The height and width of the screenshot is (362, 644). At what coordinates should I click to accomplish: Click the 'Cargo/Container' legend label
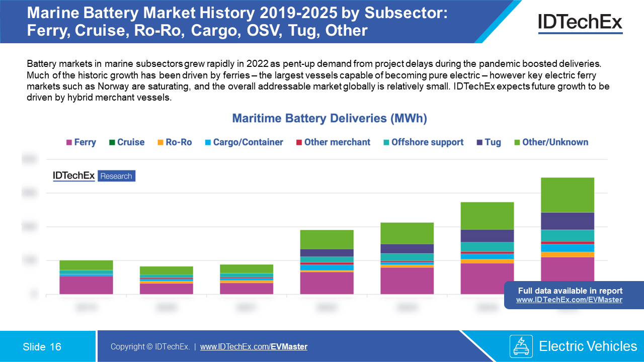248,142
